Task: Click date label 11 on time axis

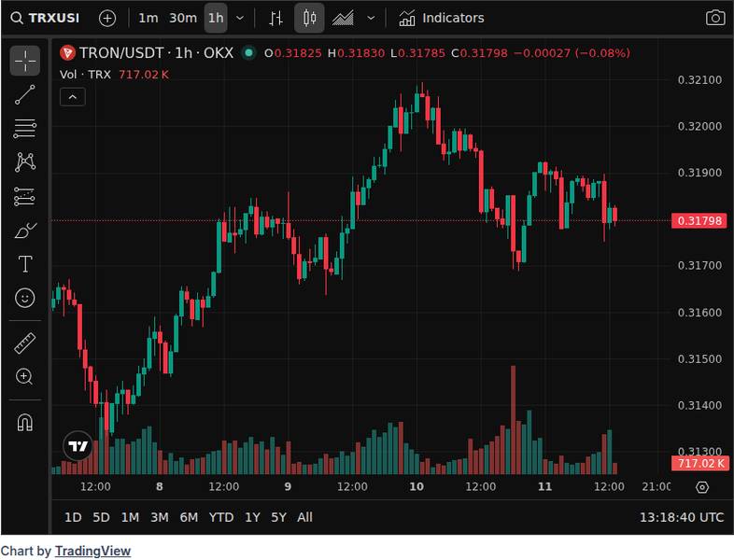Action: (544, 486)
